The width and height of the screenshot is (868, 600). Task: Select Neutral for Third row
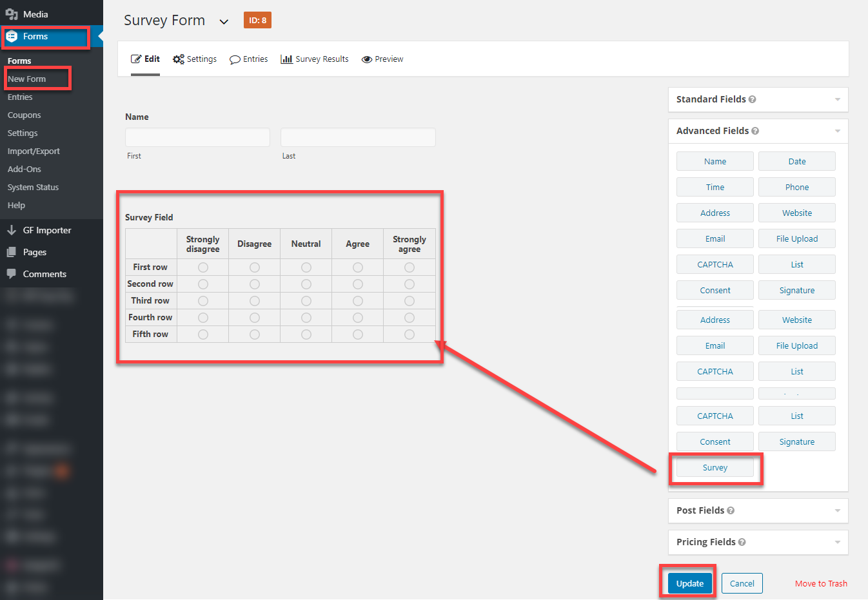pyautogui.click(x=306, y=300)
